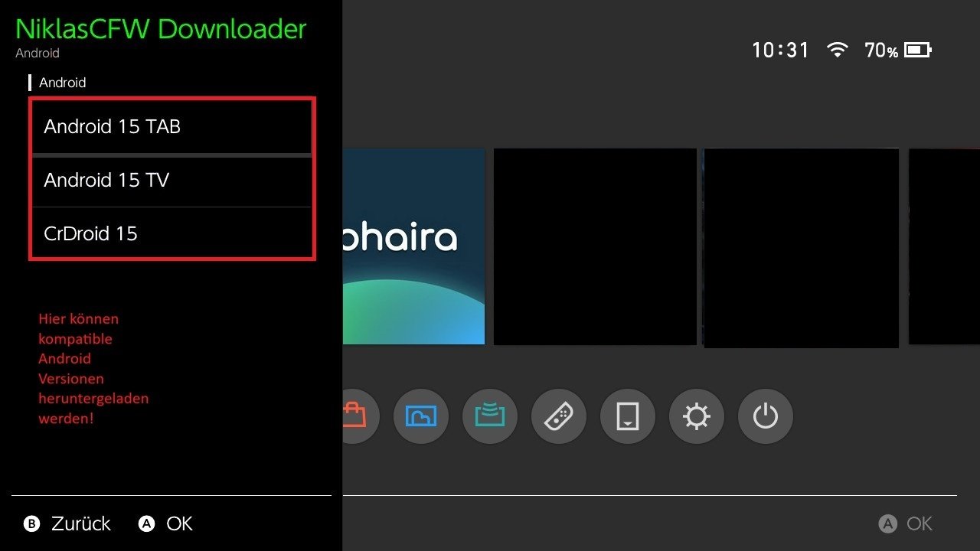The width and height of the screenshot is (980, 551).
Task: Click the Wi-Fi signal status icon
Action: pyautogui.click(x=838, y=51)
